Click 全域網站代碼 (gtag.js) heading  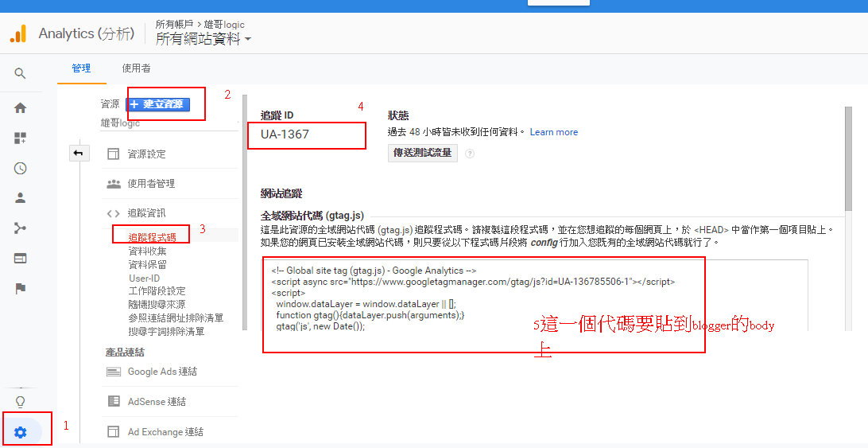(312, 216)
